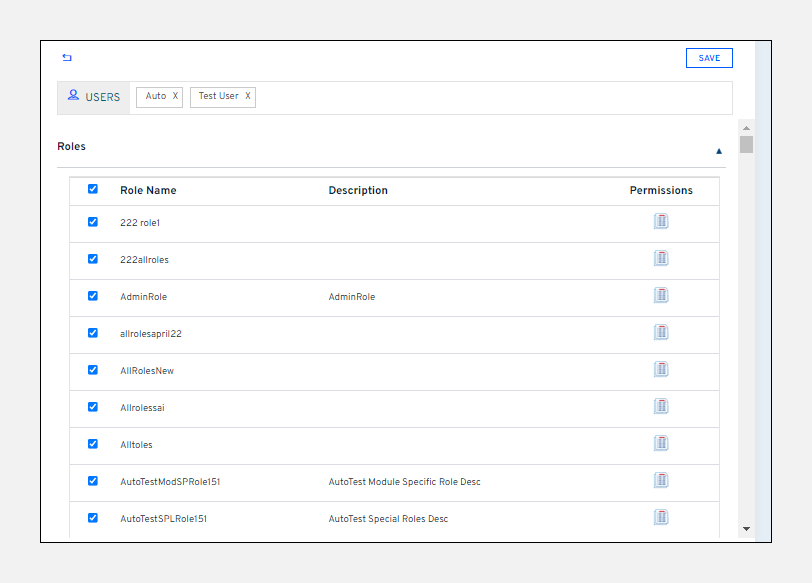Toggle the checkbox for AutoTestSPLRole151
812x583 pixels.
click(93, 517)
